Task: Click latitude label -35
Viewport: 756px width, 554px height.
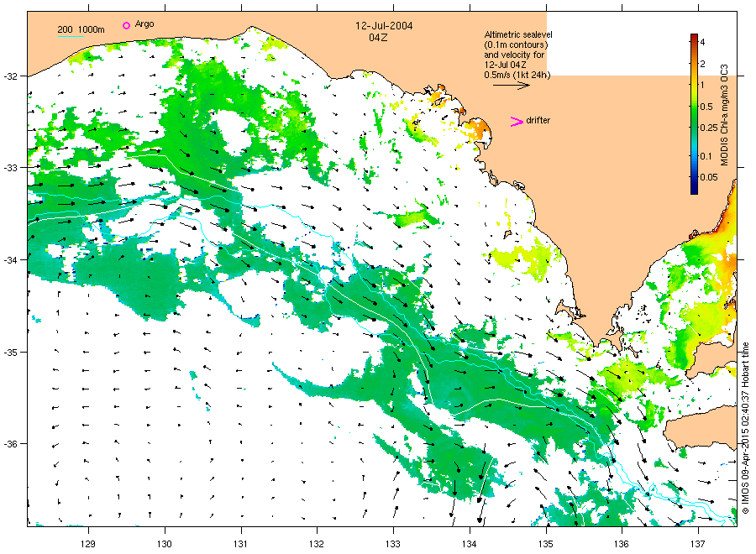Action: click(x=11, y=353)
